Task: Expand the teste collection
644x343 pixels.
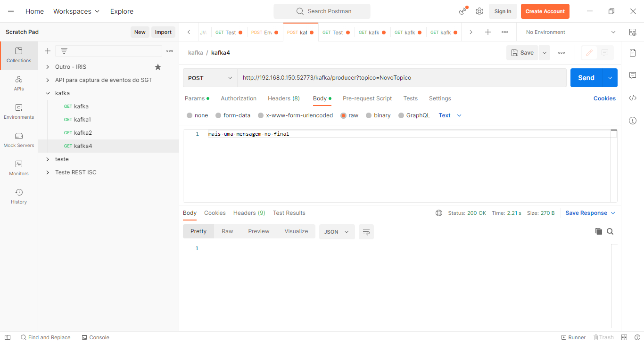Action: [48, 159]
